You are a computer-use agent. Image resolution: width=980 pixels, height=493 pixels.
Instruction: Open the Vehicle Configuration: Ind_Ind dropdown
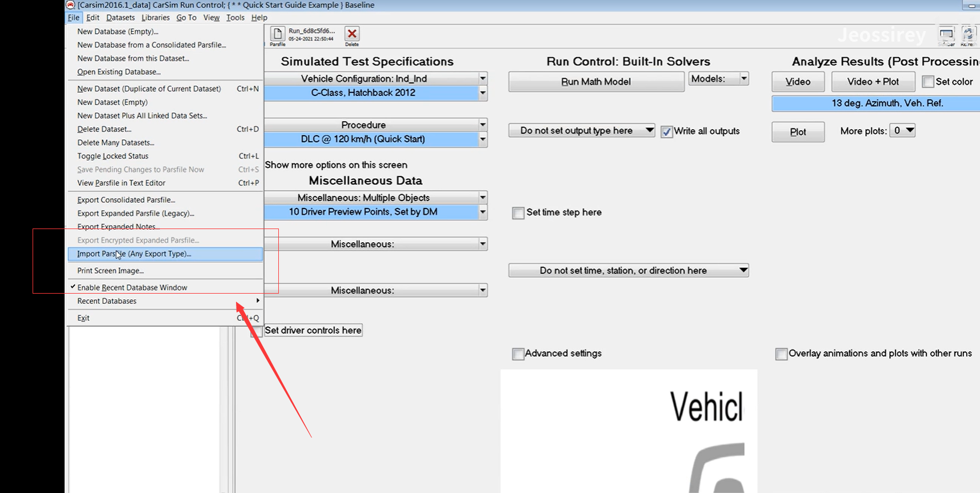pyautogui.click(x=483, y=78)
